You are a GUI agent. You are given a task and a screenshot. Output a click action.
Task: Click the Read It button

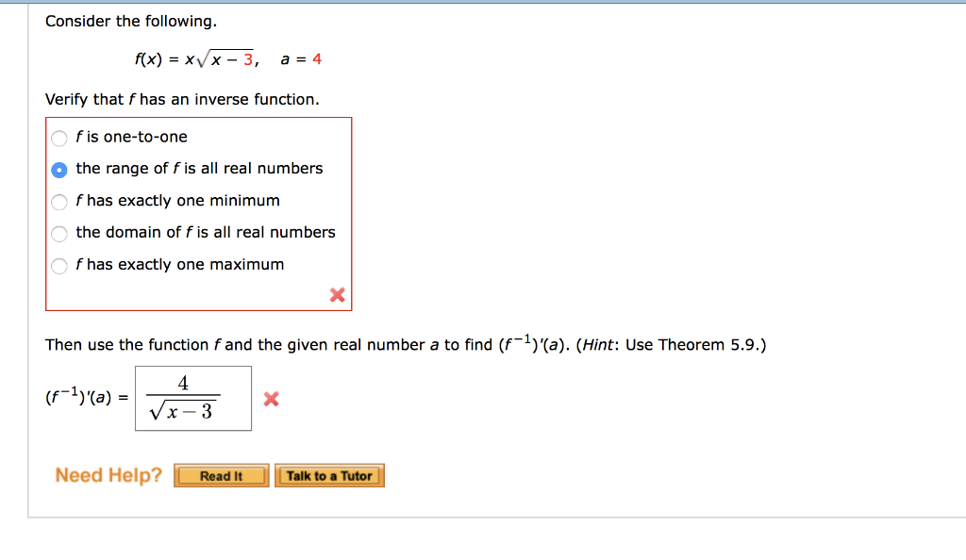coord(221,476)
